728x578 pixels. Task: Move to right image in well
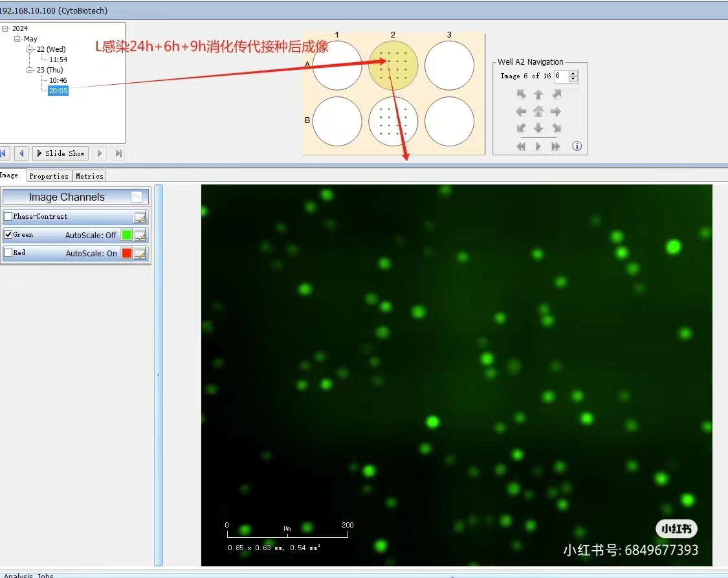[556, 111]
